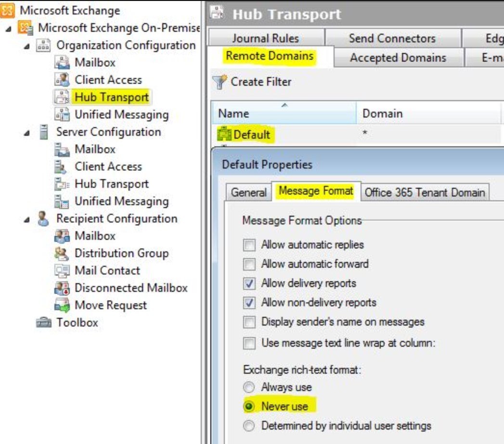Click the Server Configuration server icon
This screenshot has width=504, height=444.
click(44, 132)
